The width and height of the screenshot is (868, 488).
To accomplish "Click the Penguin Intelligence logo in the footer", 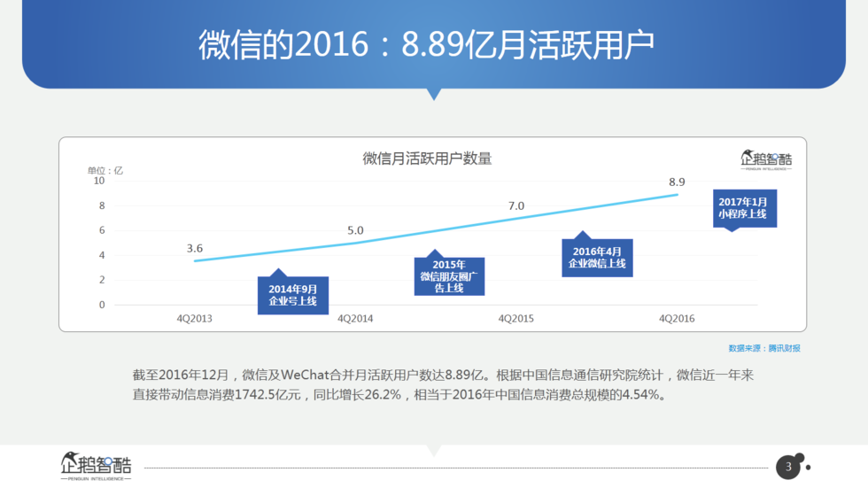I will click(x=96, y=466).
